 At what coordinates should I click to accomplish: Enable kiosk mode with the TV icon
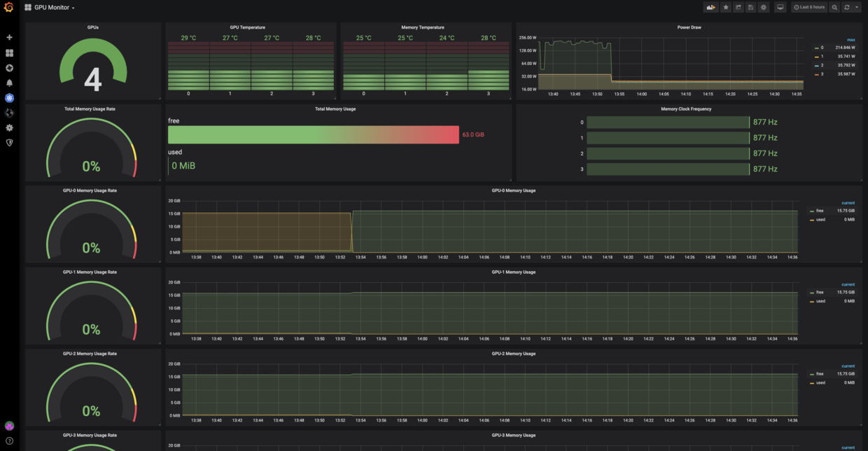(780, 7)
